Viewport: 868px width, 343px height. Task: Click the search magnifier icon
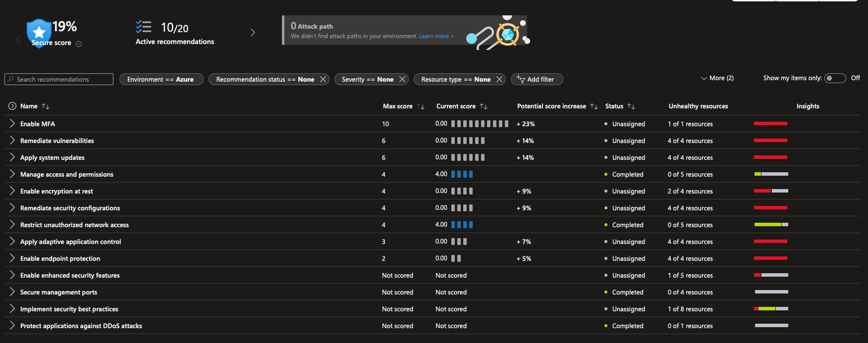click(x=10, y=79)
